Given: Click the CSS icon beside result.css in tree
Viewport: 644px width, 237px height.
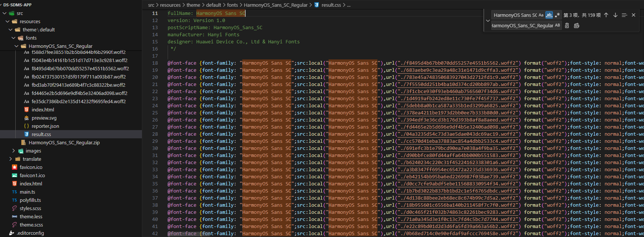Looking at the screenshot, I should (27, 134).
